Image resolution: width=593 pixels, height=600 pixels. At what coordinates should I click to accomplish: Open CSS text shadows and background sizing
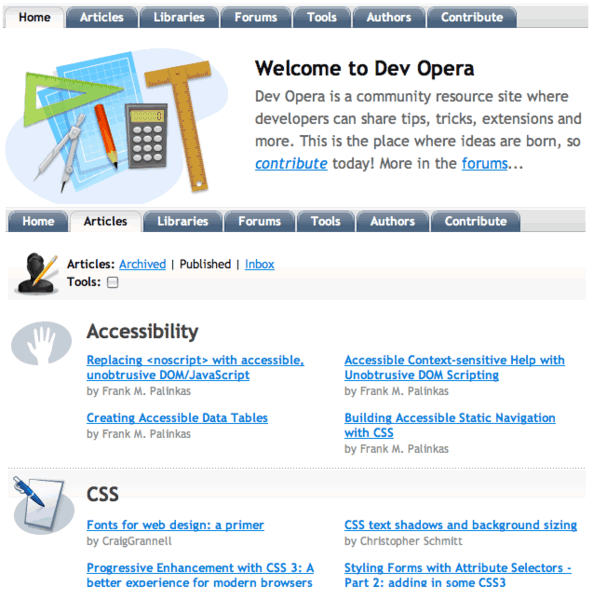pos(461,525)
